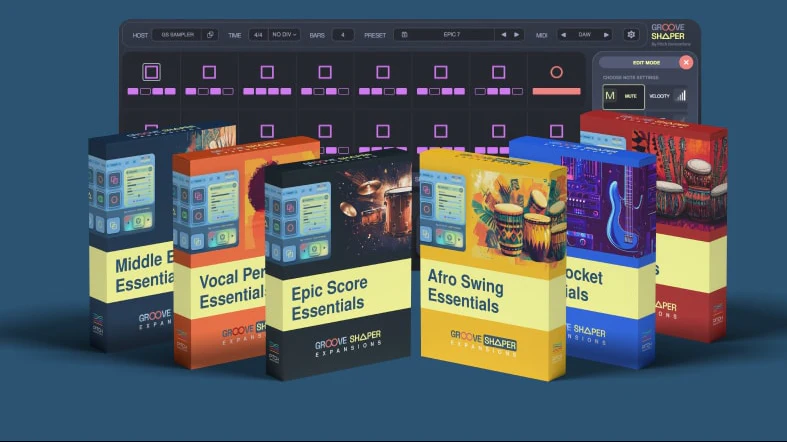787x442 pixels.
Task: Select second-row pad in the sixth column
Action: click(441, 131)
